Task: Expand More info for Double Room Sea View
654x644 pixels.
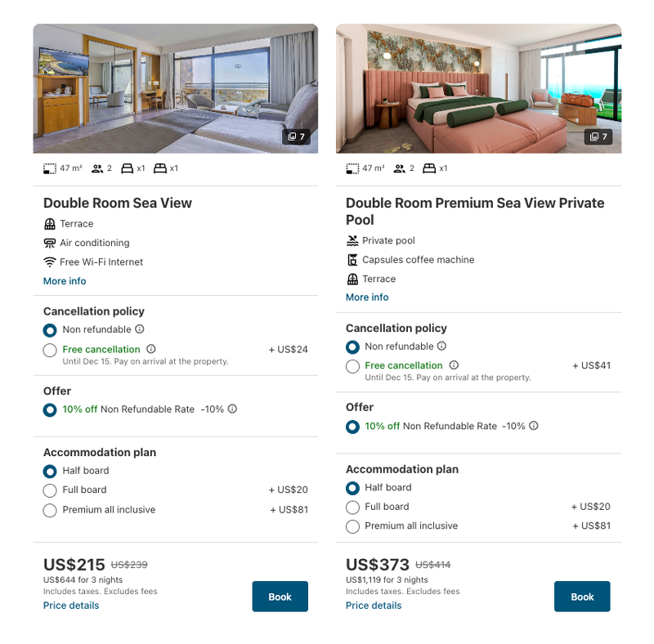Action: tap(65, 281)
